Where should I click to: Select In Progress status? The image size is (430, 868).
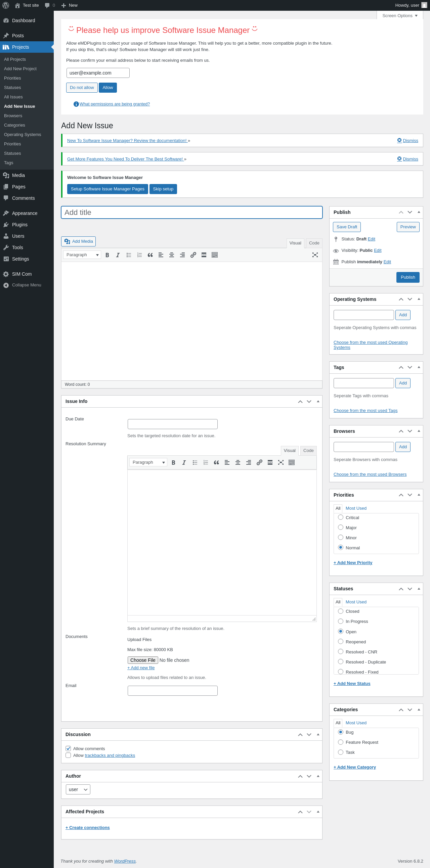(x=341, y=621)
